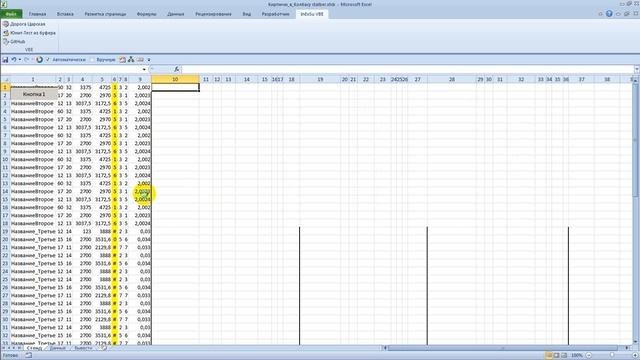
Task: Click the first-sheet navigation arrow
Action: [x=4, y=348]
